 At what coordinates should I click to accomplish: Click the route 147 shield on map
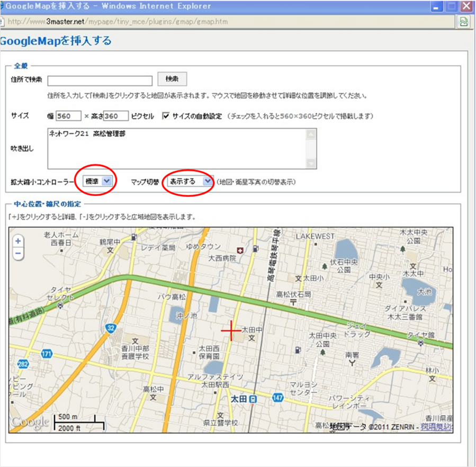tap(278, 398)
